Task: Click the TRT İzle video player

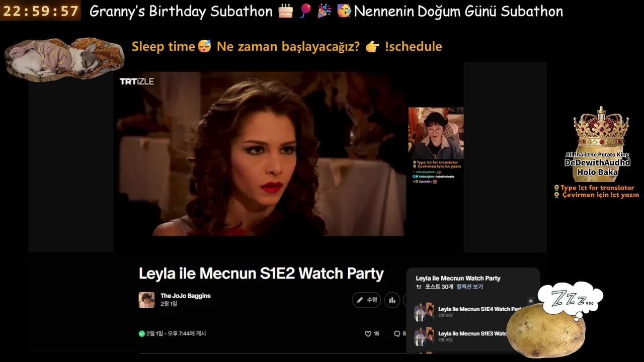Action: point(261,154)
